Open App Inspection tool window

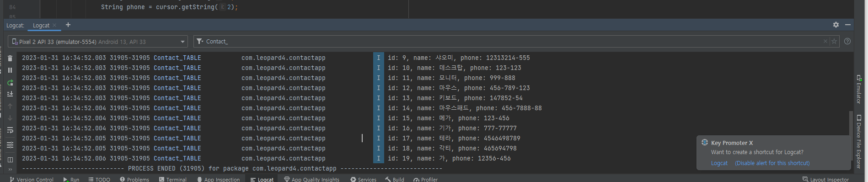218,179
